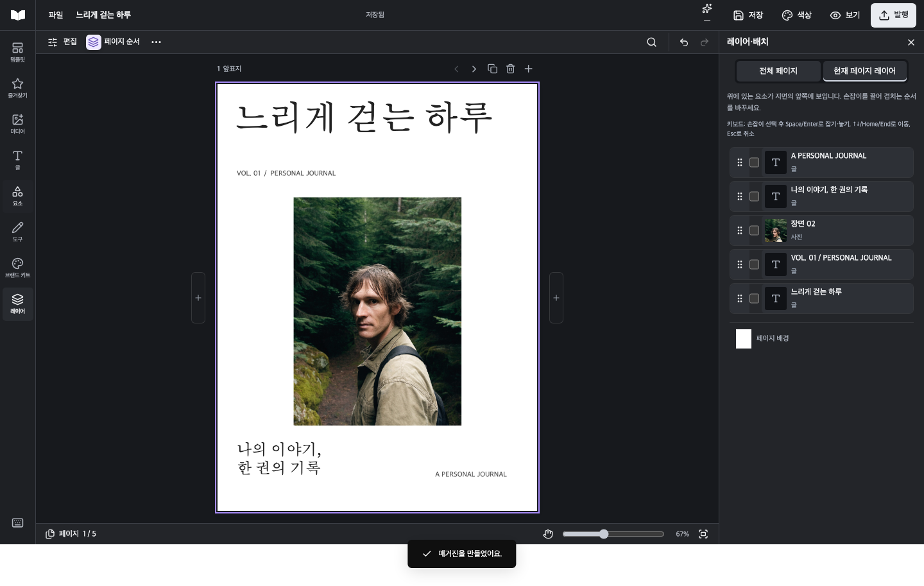The height and width of the screenshot is (586, 924).
Task: Open the 도구 tools panel
Action: click(17, 232)
